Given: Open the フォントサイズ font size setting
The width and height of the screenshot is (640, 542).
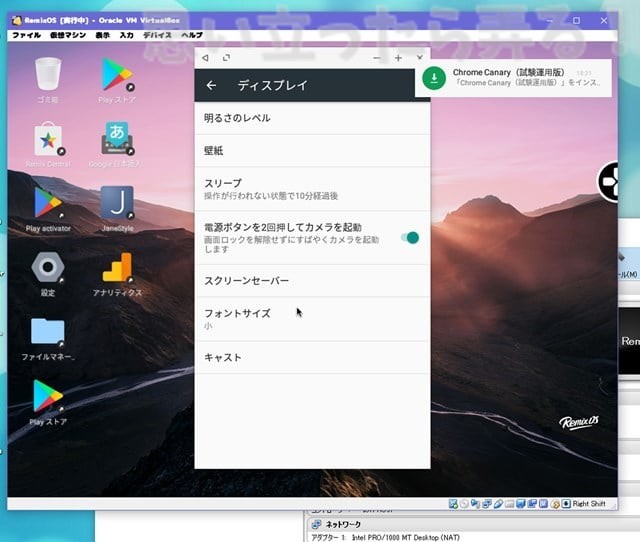Looking at the screenshot, I should click(312, 319).
